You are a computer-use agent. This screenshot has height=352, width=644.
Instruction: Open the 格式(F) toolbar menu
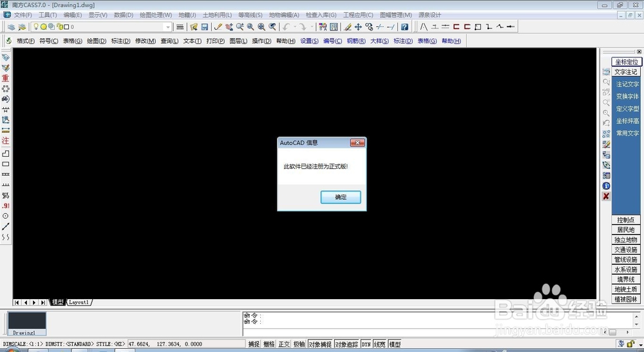pos(26,41)
